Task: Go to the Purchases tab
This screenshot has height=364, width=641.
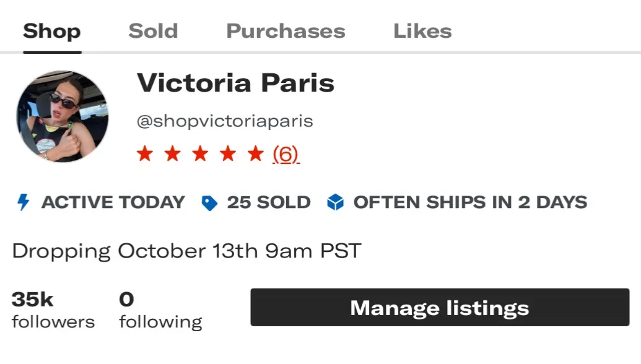Action: (x=286, y=31)
